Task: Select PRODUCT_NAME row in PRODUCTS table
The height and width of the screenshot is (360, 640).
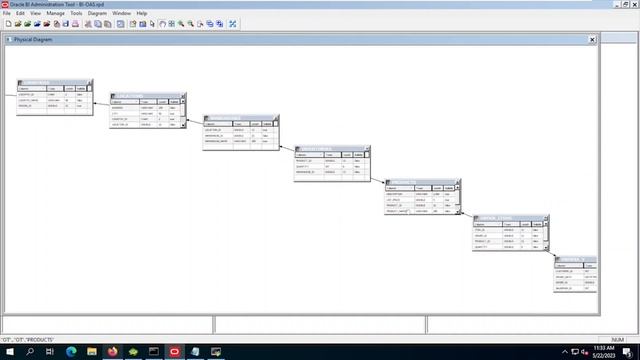Action: 420,211
